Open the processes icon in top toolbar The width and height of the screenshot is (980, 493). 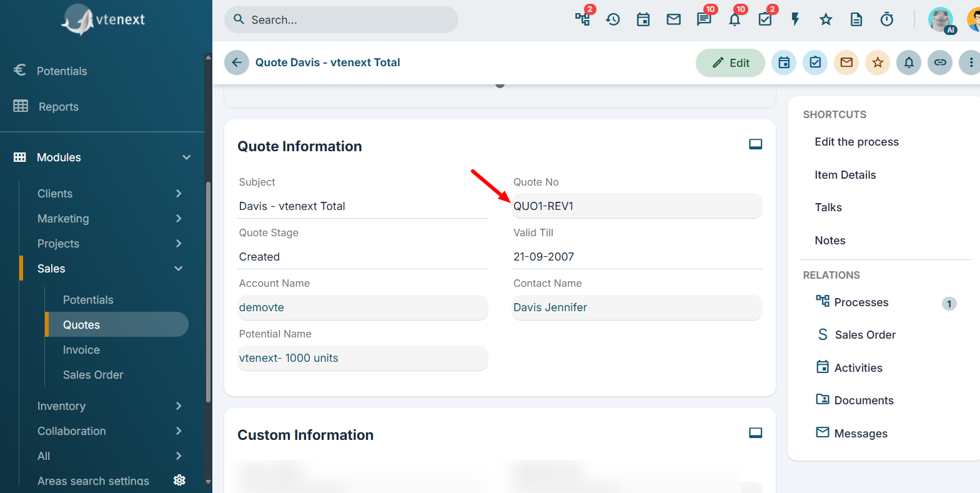[583, 19]
